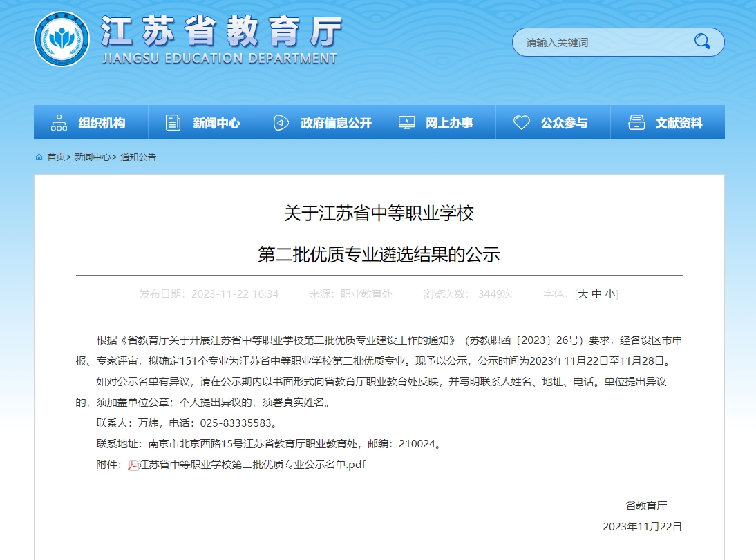Viewport: 756px width, 560px height.
Task: Open the 通知公告 breadcrumb link
Action: tap(138, 157)
